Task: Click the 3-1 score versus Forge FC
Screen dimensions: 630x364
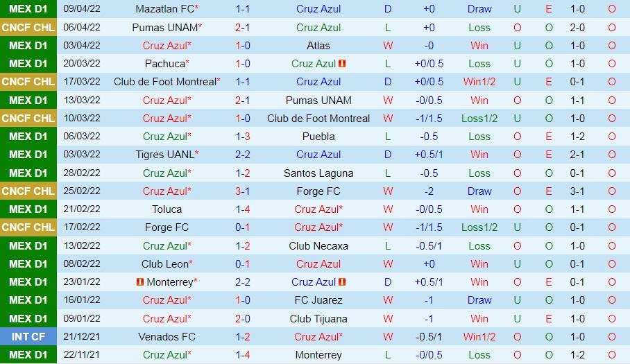Action: 243,191
